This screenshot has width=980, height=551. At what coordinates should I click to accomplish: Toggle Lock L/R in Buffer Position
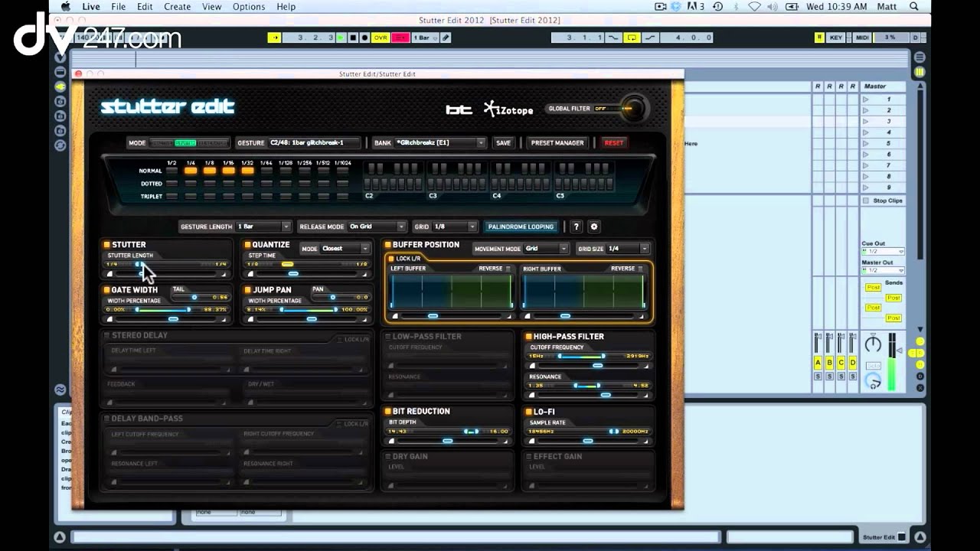[391, 259]
